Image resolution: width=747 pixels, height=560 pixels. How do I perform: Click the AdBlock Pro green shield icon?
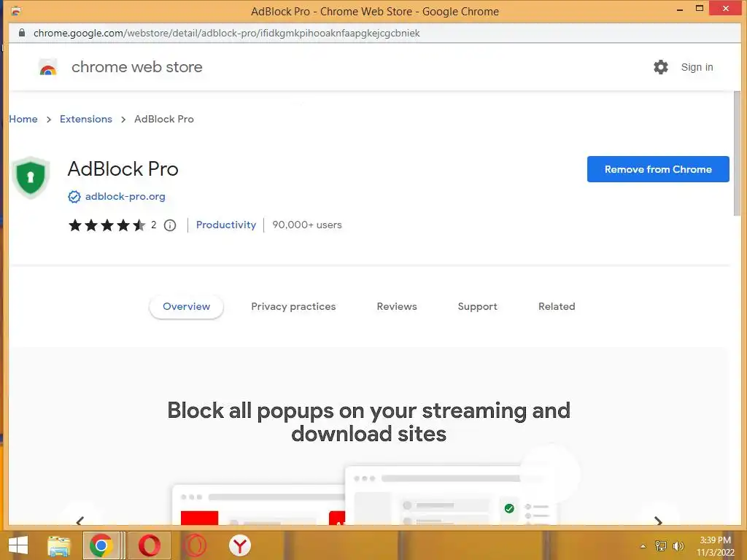pyautogui.click(x=31, y=177)
